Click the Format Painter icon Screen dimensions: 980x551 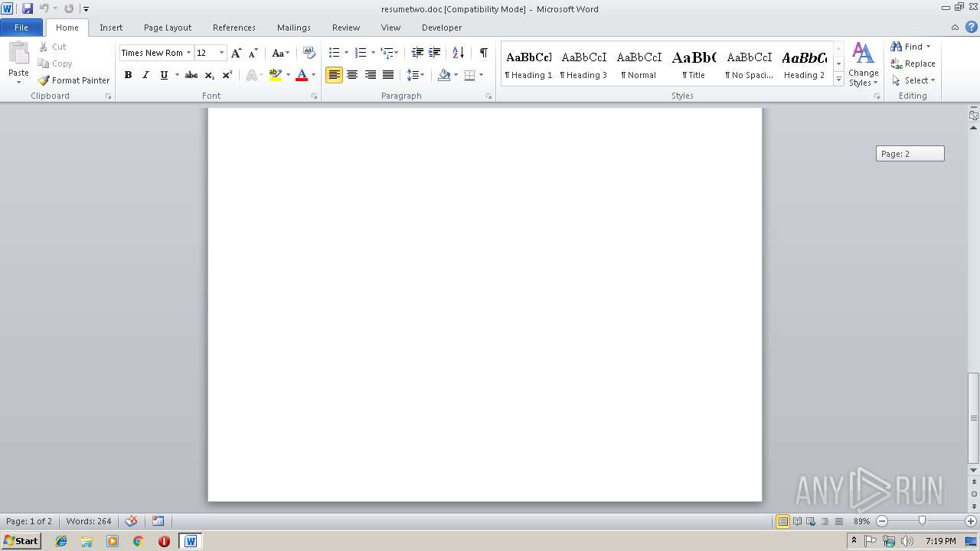coord(44,80)
